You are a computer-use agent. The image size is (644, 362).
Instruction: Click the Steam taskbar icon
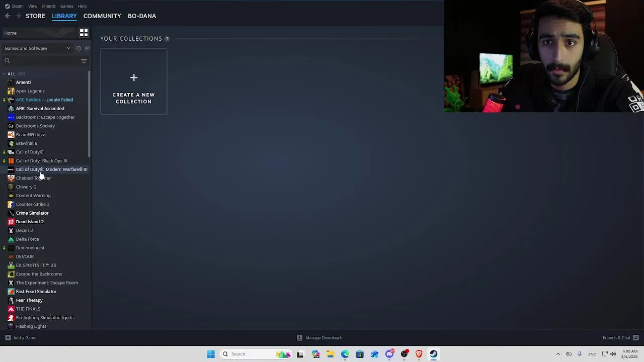click(433, 354)
